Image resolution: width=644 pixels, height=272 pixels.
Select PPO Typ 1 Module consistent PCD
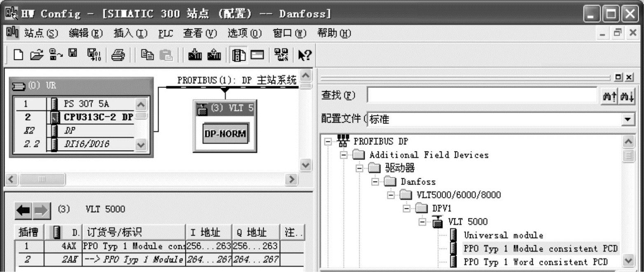pyautogui.click(x=541, y=249)
